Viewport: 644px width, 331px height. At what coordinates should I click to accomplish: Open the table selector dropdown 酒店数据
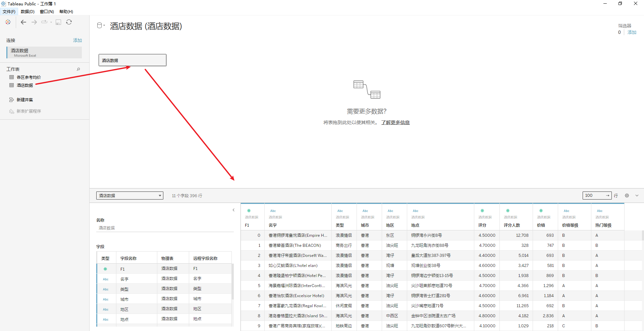[x=129, y=196]
